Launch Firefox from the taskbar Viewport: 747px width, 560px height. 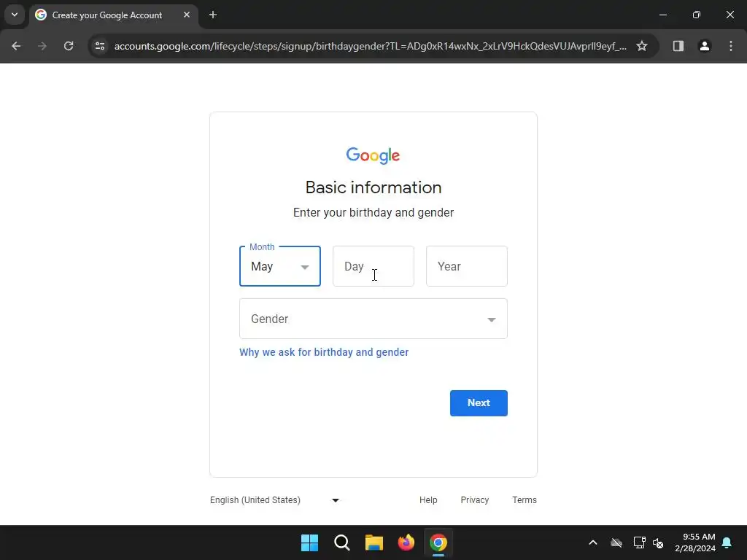pyautogui.click(x=406, y=542)
